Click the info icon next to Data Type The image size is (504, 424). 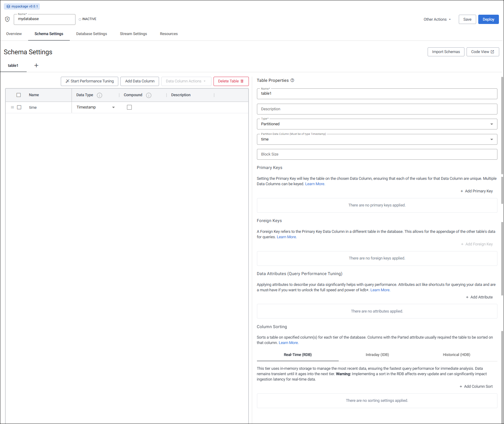pyautogui.click(x=99, y=95)
